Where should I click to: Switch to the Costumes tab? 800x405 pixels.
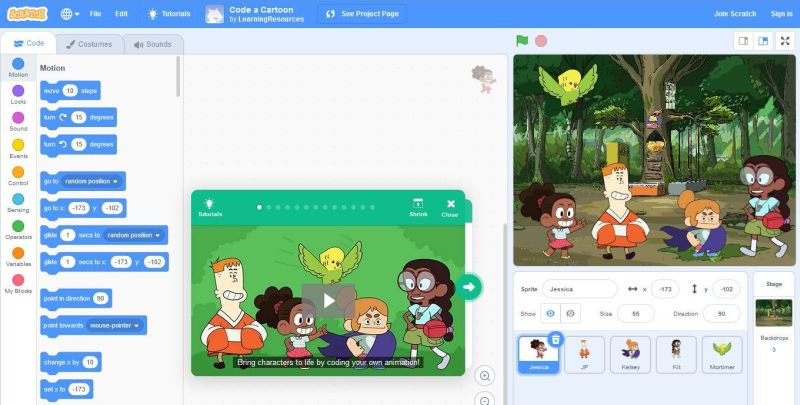coord(89,44)
